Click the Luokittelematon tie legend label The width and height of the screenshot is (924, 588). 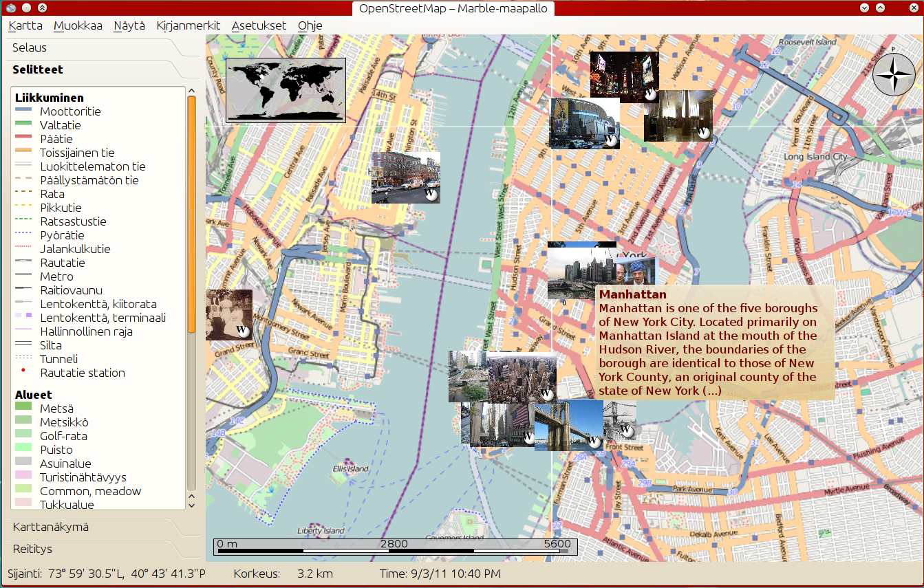coord(93,166)
